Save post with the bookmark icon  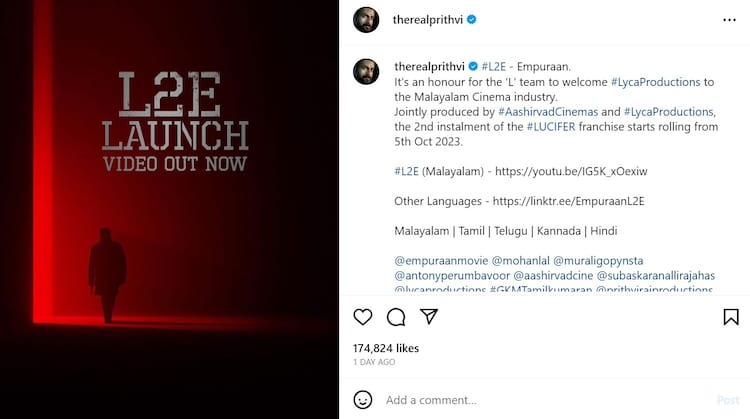[731, 317]
